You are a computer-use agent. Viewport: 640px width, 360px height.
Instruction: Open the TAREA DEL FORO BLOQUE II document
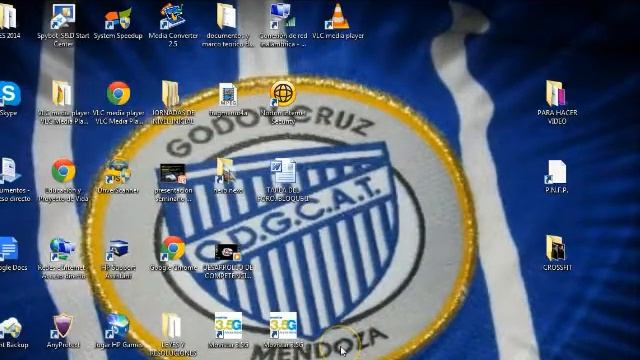[x=283, y=171]
